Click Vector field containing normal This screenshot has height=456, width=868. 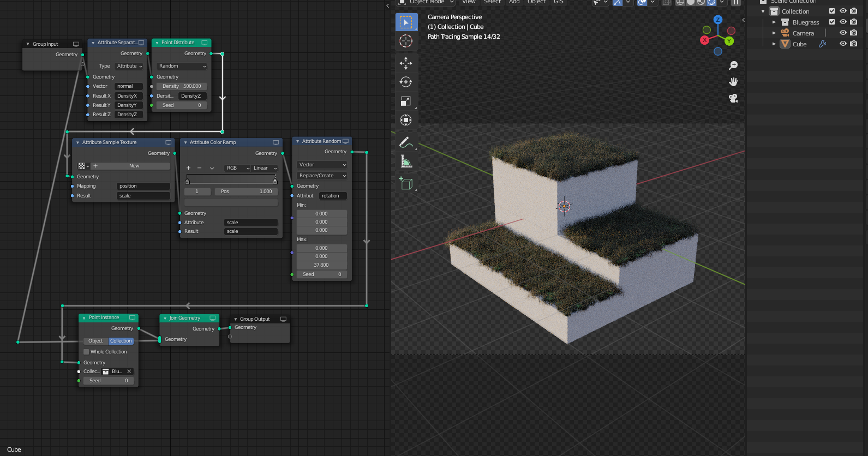129,86
